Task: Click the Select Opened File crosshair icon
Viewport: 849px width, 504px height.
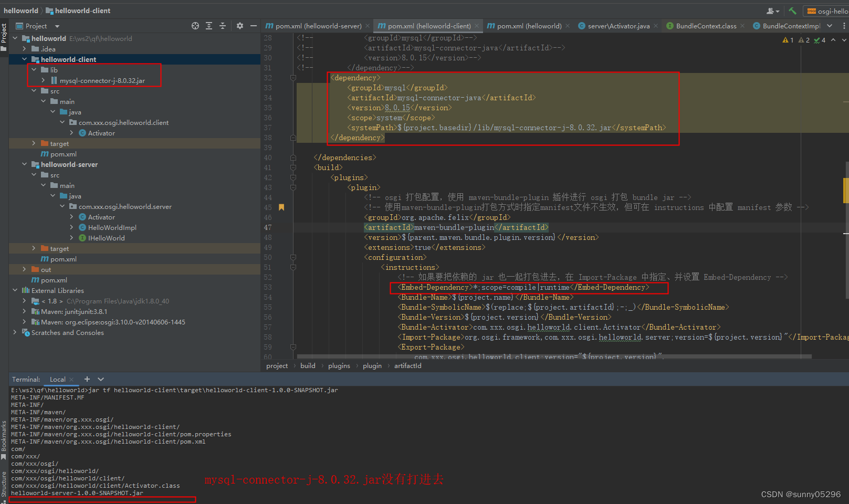Action: coord(195,25)
